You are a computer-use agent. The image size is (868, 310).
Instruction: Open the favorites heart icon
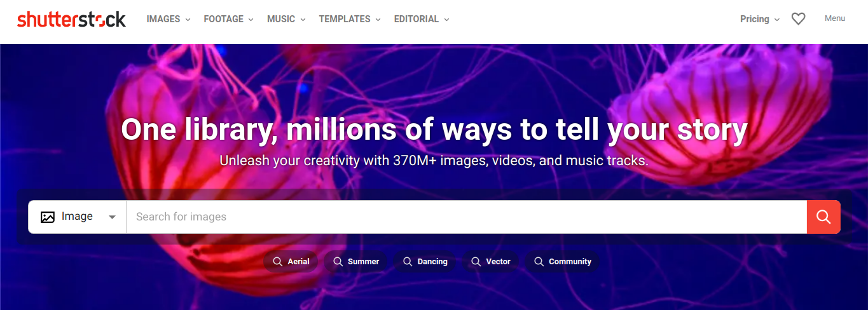[798, 19]
